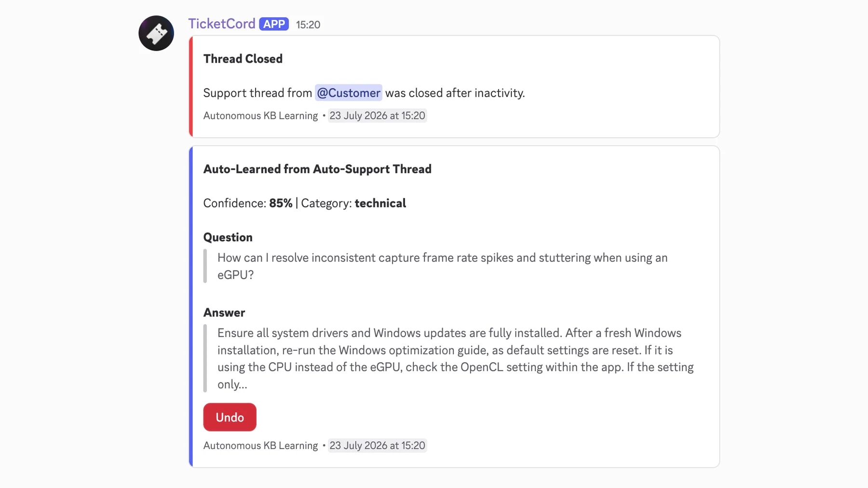Click the Undo button

coord(230,417)
